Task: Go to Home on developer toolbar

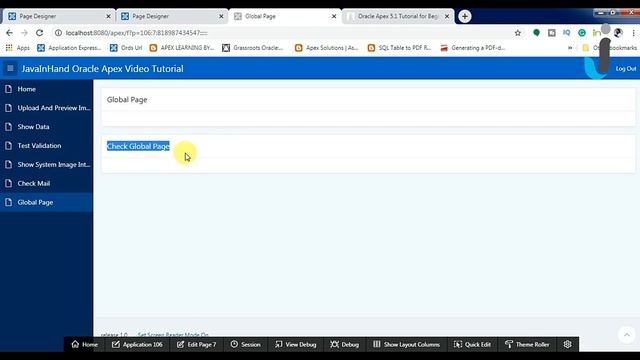Action: 84,344
